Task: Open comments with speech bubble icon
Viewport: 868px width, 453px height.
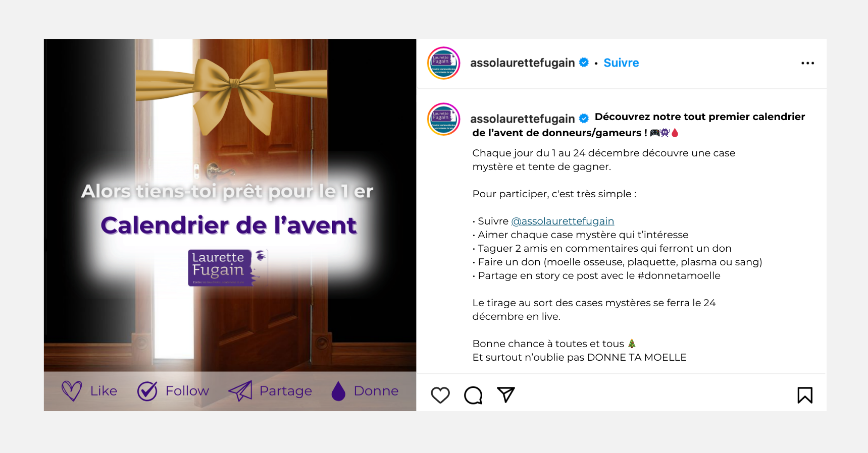Action: [473, 395]
